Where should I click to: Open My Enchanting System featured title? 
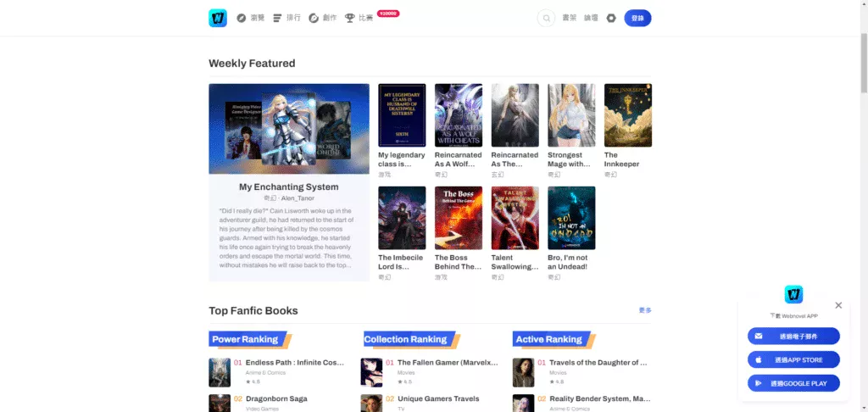click(288, 187)
